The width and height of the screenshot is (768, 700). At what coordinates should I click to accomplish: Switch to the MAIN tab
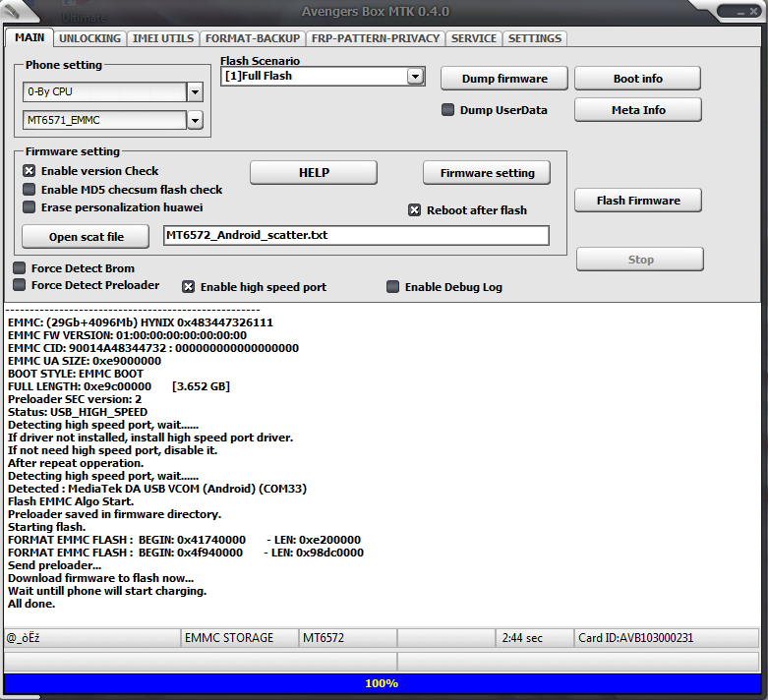pos(30,37)
